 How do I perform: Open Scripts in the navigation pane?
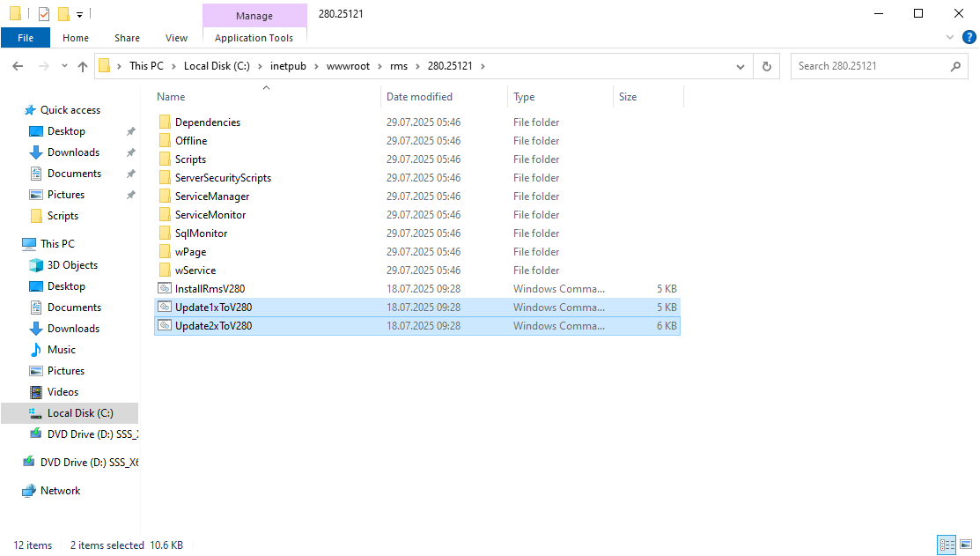[x=63, y=216]
